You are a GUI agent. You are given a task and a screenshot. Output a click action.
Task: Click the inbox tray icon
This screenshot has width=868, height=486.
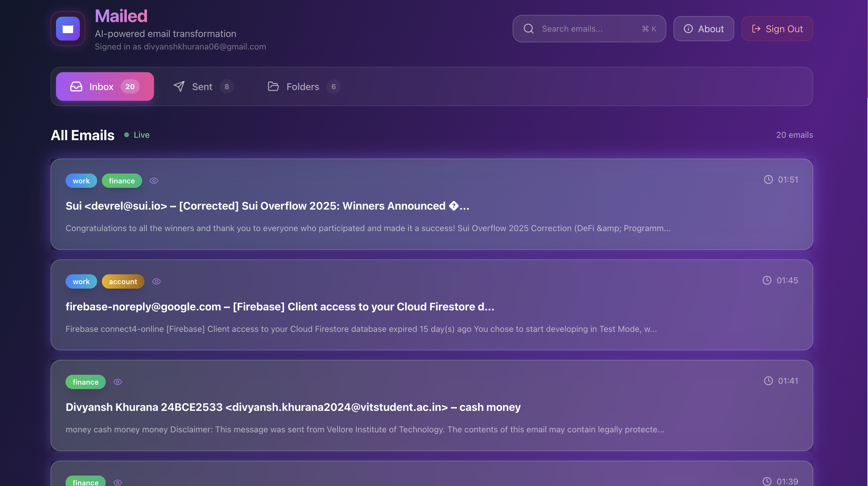(76, 87)
